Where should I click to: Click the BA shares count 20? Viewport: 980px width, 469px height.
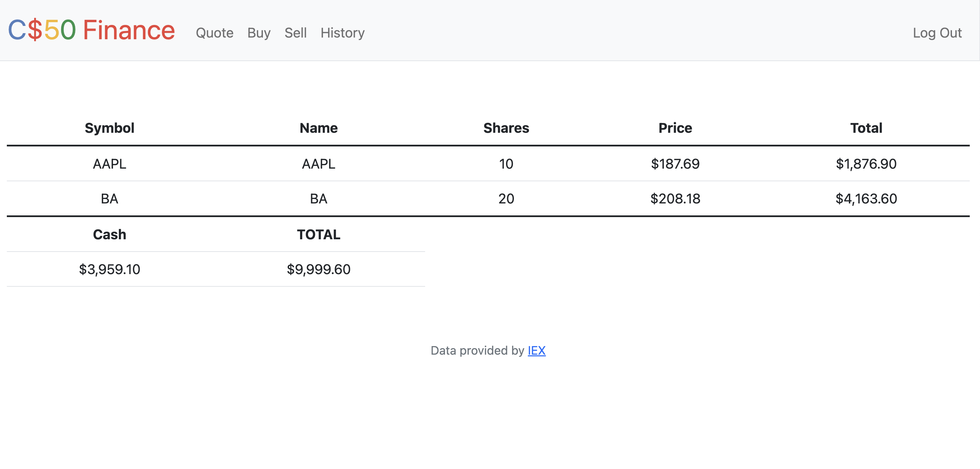[506, 199]
